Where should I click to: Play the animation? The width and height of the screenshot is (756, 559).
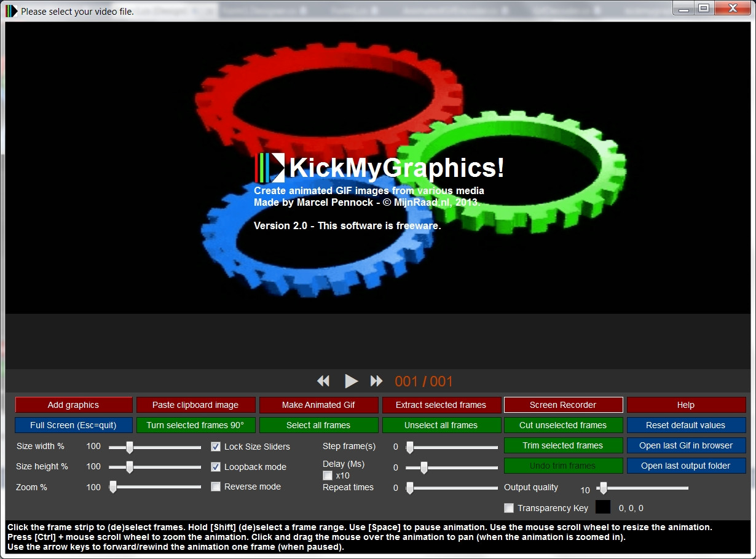pos(351,381)
